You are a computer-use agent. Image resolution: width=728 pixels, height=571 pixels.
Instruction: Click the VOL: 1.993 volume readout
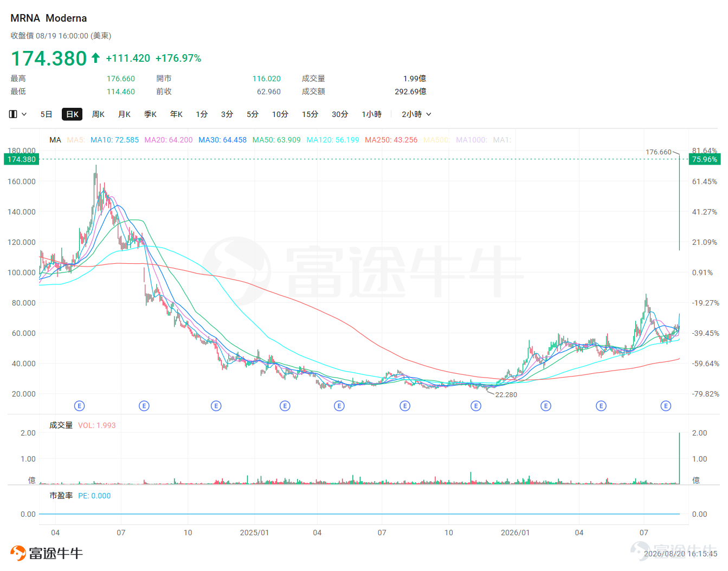pyautogui.click(x=97, y=425)
